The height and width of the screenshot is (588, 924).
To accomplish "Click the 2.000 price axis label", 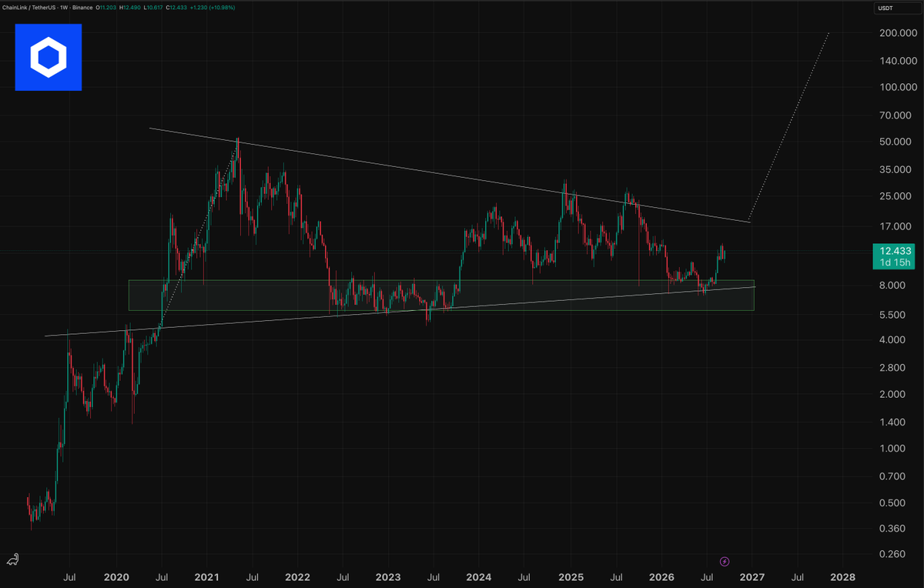I will [x=893, y=394].
